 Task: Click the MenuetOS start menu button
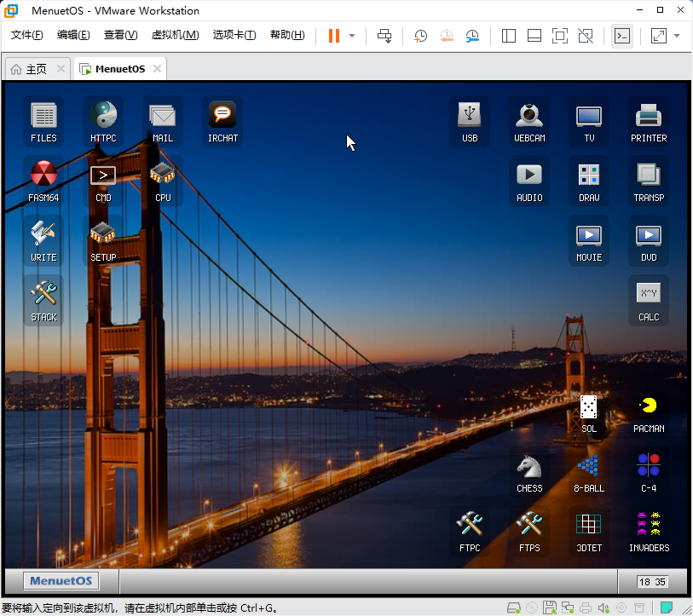tap(61, 582)
